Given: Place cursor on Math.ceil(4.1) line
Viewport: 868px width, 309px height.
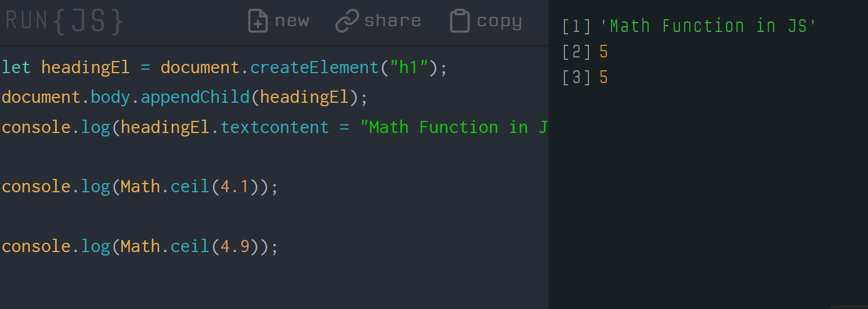Looking at the screenshot, I should (x=140, y=187).
